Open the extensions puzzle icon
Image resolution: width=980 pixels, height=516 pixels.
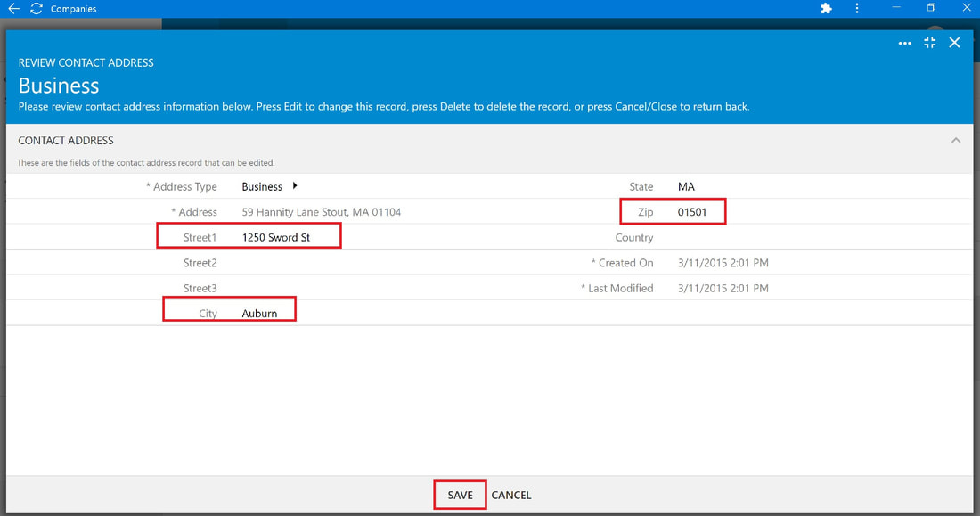826,9
